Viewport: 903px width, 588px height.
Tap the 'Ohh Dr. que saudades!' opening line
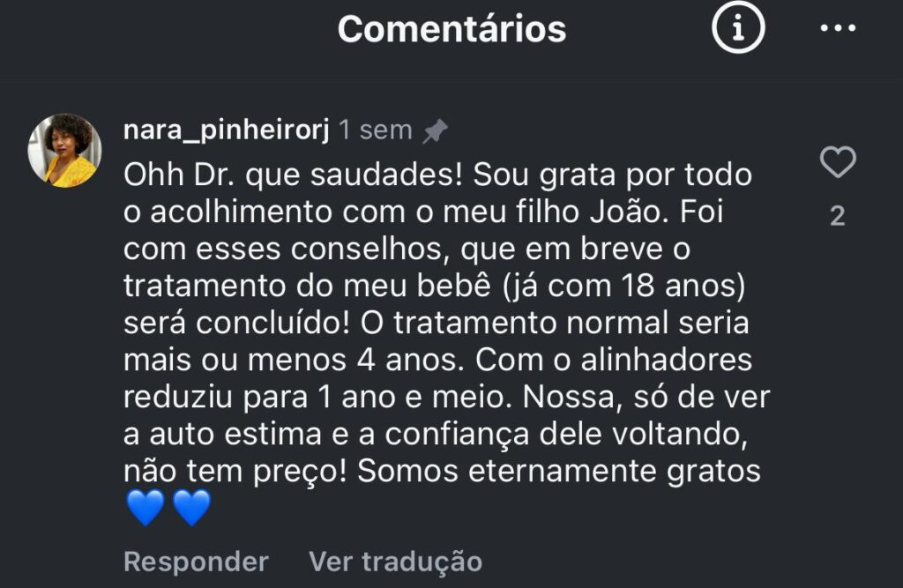tap(293, 175)
